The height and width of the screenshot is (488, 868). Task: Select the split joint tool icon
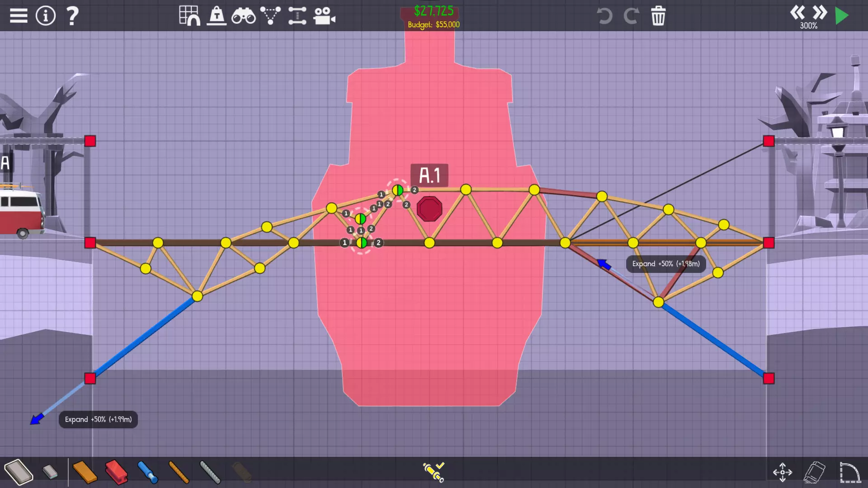point(297,16)
